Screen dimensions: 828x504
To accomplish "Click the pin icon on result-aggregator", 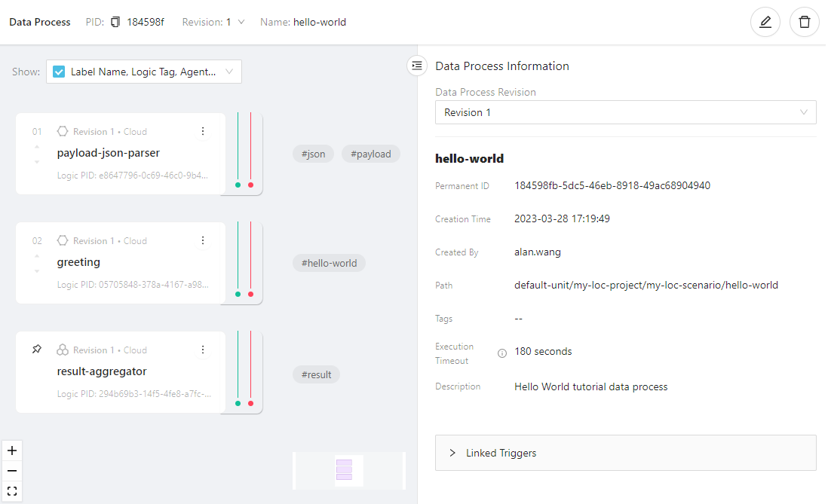I will point(37,350).
